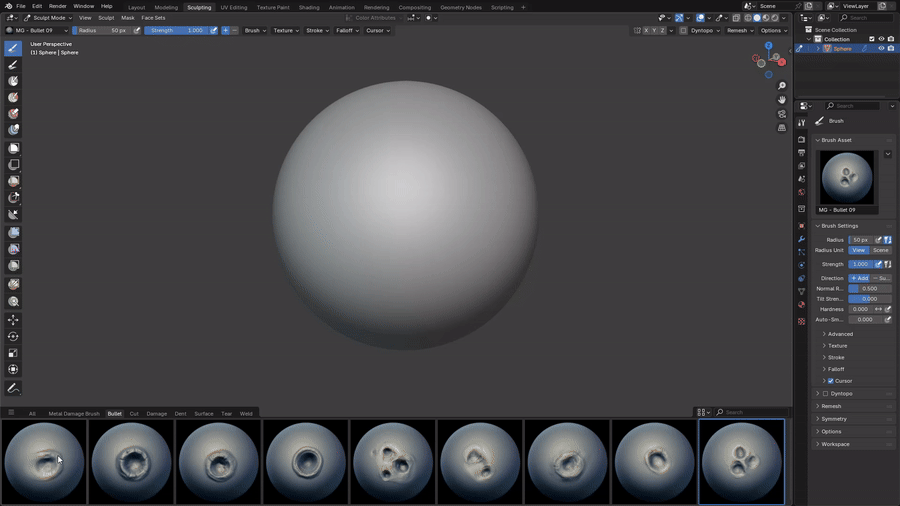Screen dimensions: 900x506
Task: Open the Tool properties tab
Action: click(801, 123)
